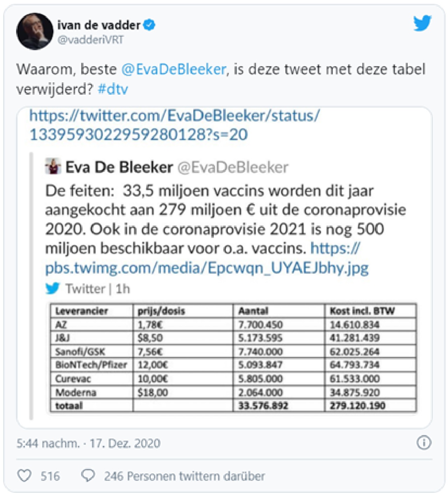Like the tweet with heart icon
The image size is (448, 496).
point(24,476)
